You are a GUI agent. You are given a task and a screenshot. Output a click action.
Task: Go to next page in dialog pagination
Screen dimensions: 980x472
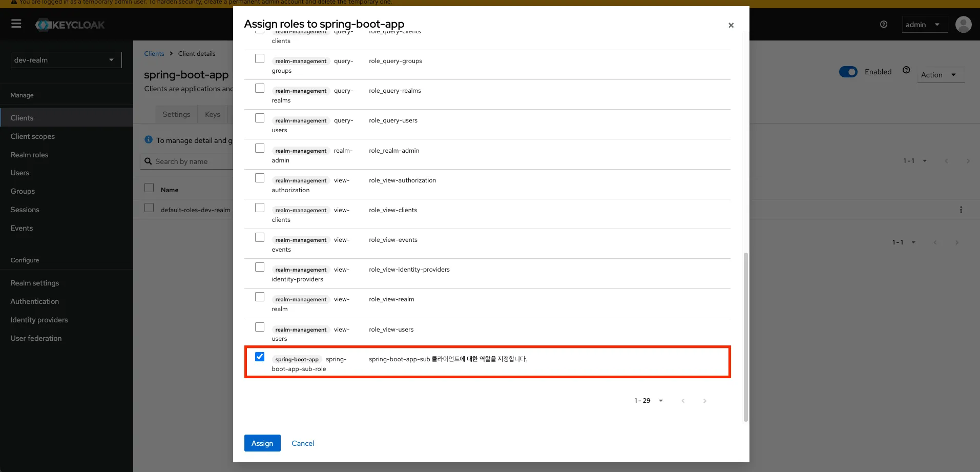(705, 401)
